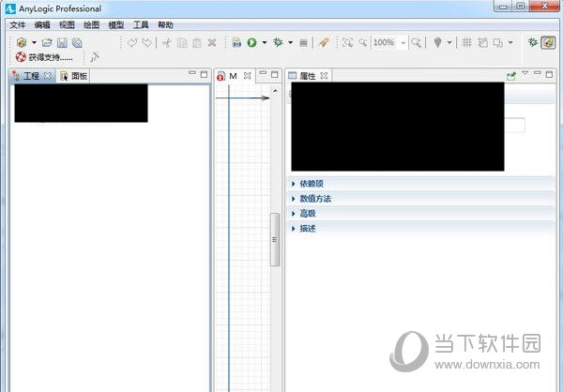Open the 模型 menu
Screen dimensions: 563x392
click(x=116, y=24)
